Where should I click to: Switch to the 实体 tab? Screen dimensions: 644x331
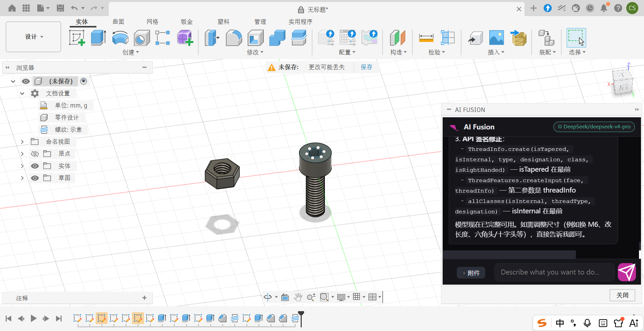tap(82, 22)
